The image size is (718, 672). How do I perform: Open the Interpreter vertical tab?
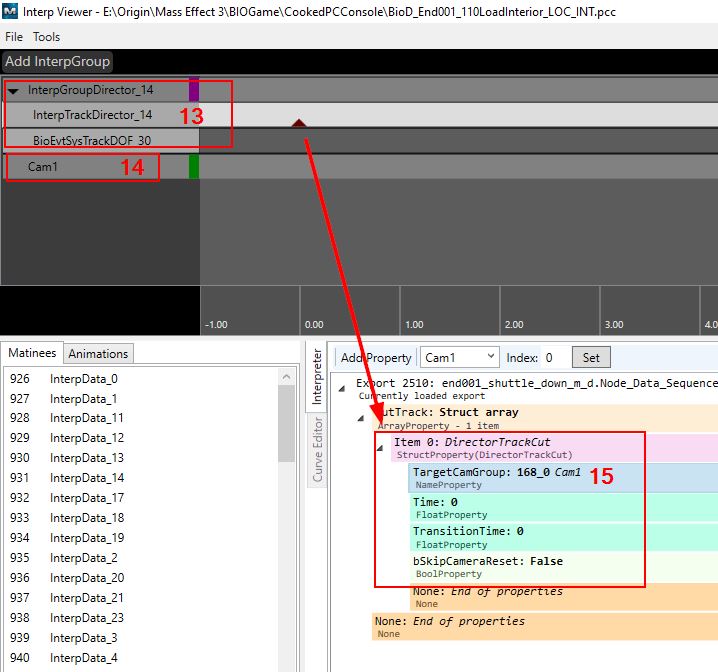[x=316, y=376]
